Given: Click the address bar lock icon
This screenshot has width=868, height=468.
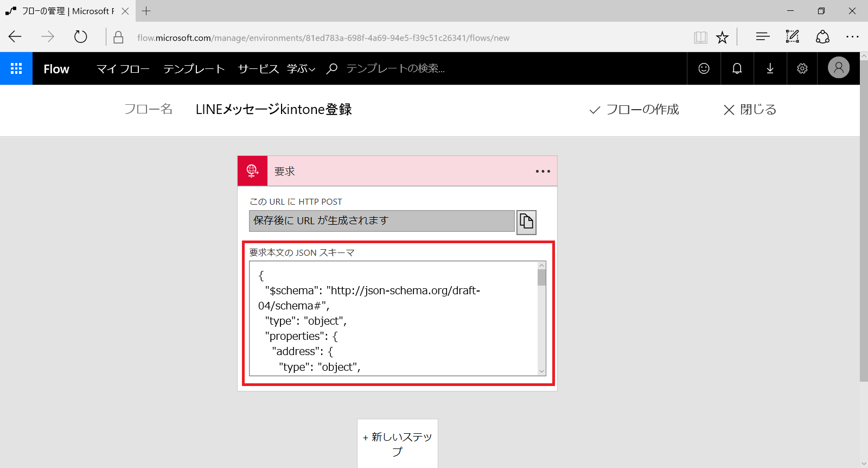Looking at the screenshot, I should click(118, 37).
